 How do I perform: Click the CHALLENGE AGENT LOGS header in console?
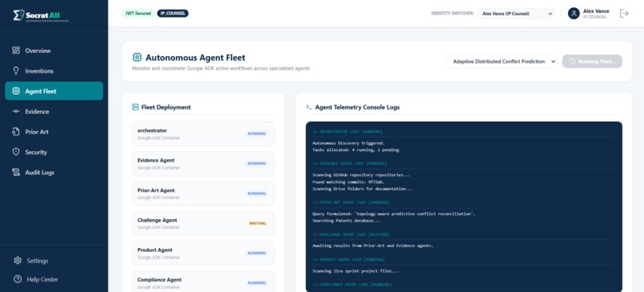(x=351, y=234)
